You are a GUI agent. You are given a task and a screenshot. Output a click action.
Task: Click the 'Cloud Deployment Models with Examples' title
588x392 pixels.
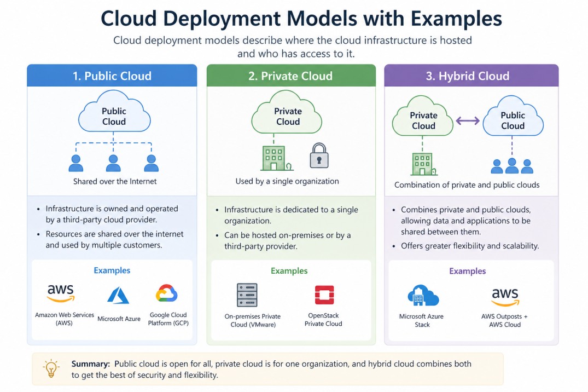(x=301, y=18)
